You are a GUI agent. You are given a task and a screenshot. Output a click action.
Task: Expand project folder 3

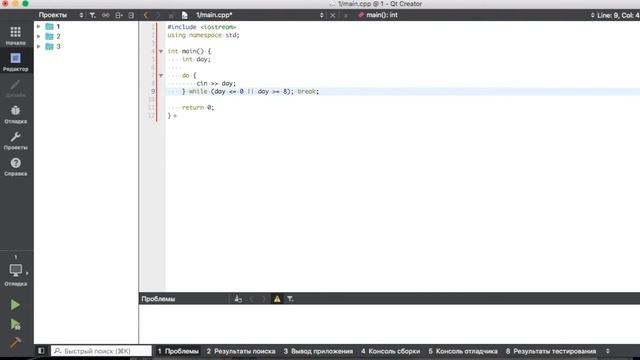pyautogui.click(x=39, y=47)
